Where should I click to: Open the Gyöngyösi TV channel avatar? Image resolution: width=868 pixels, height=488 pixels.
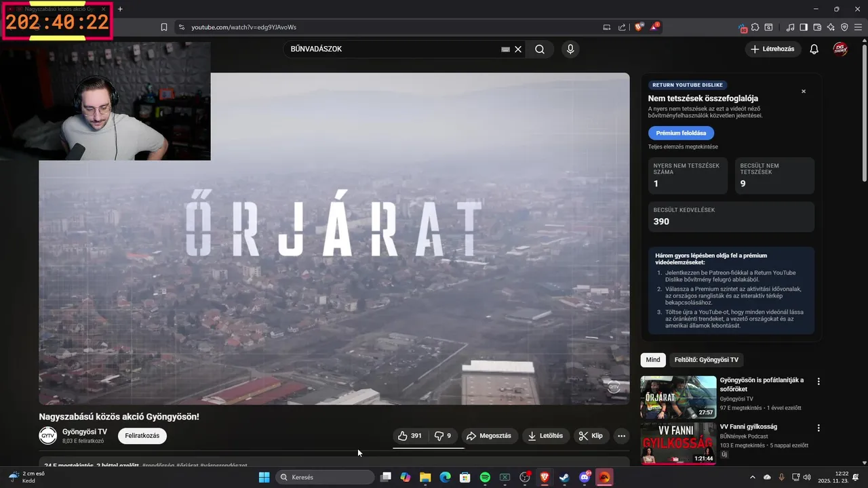click(47, 436)
